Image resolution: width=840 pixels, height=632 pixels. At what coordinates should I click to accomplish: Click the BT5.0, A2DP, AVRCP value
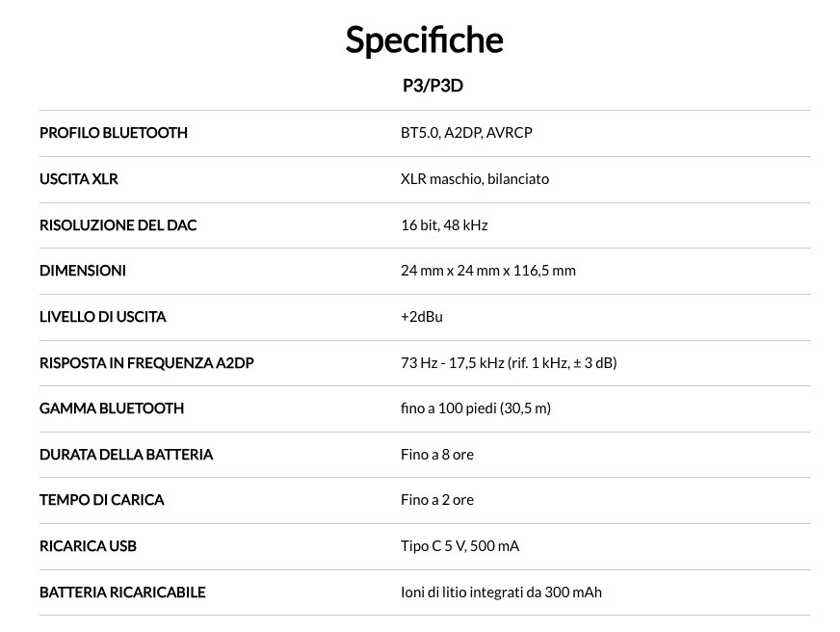[x=466, y=133]
